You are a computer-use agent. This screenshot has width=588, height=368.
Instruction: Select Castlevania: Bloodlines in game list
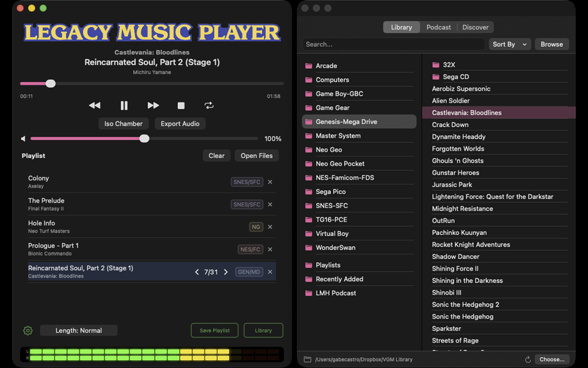(498, 113)
